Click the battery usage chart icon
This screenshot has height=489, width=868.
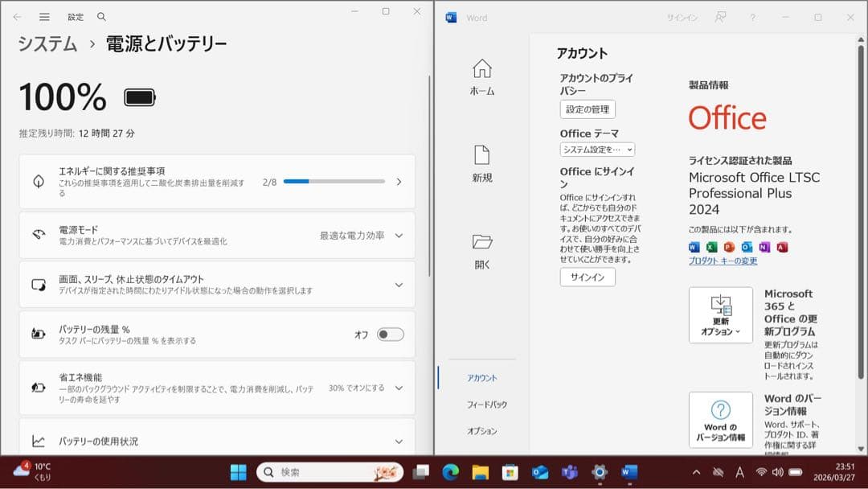click(39, 442)
